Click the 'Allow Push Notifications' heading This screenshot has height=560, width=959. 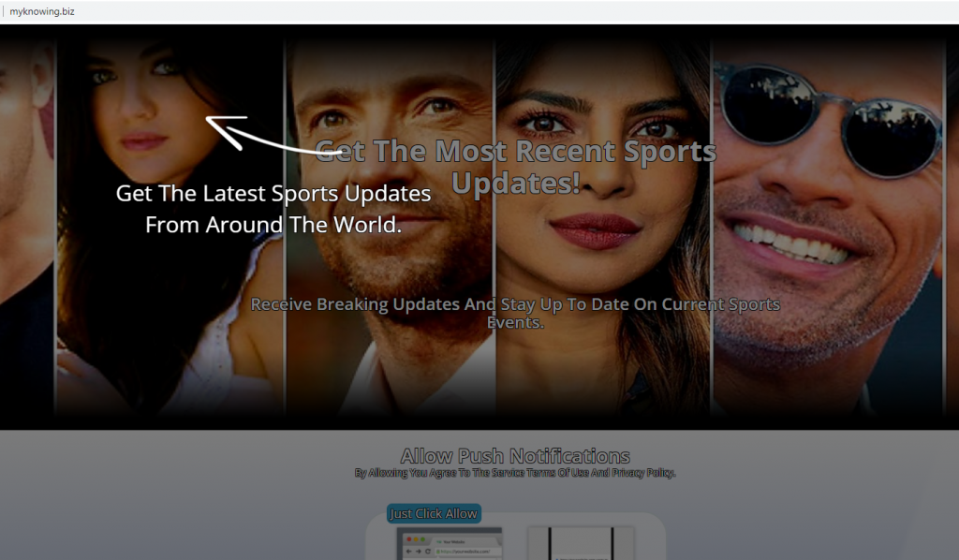(515, 456)
